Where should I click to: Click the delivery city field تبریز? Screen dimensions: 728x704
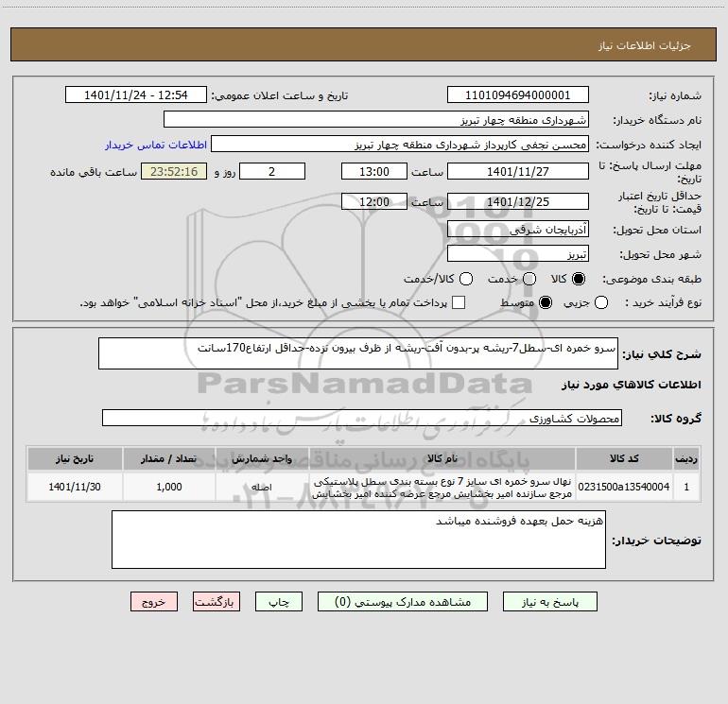click(x=518, y=254)
